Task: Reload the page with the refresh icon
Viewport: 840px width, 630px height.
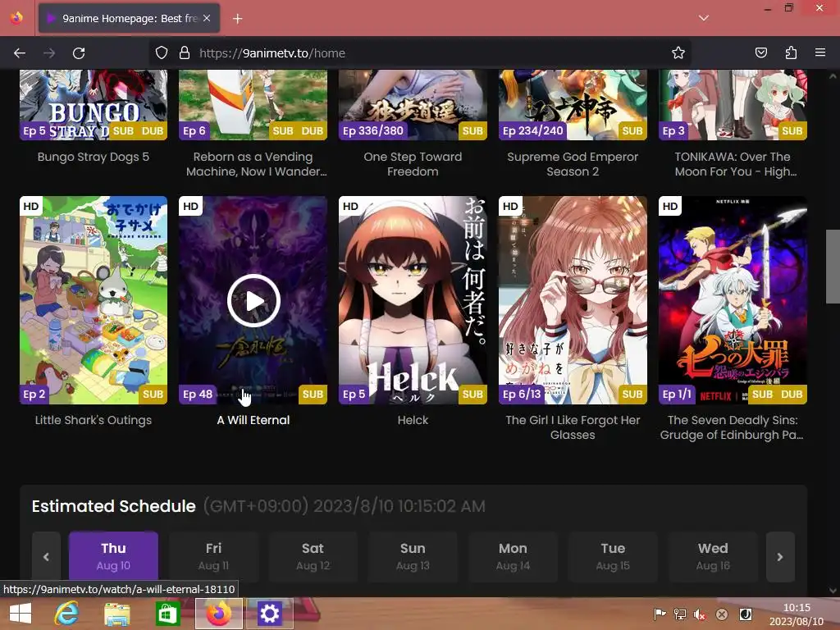Action: 79,53
